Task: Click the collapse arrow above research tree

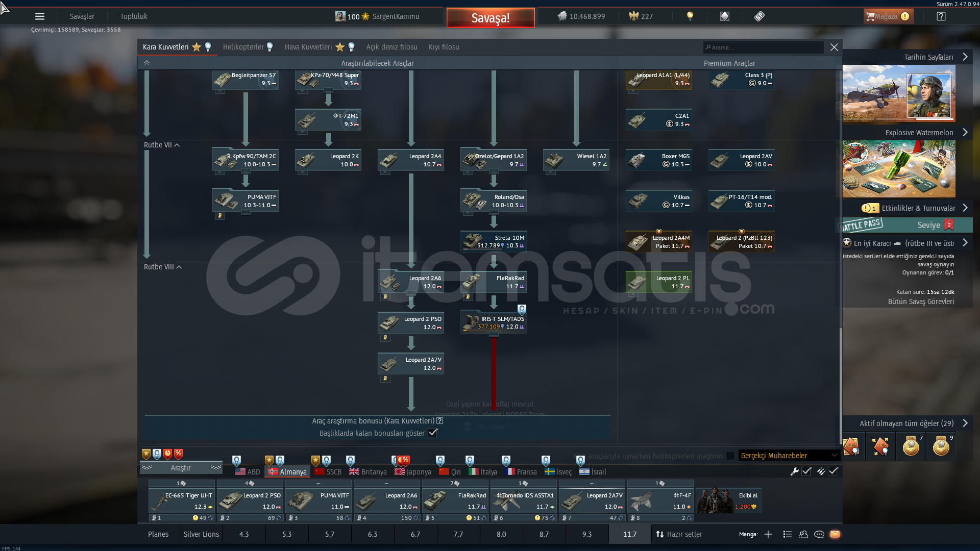Action: (x=146, y=63)
